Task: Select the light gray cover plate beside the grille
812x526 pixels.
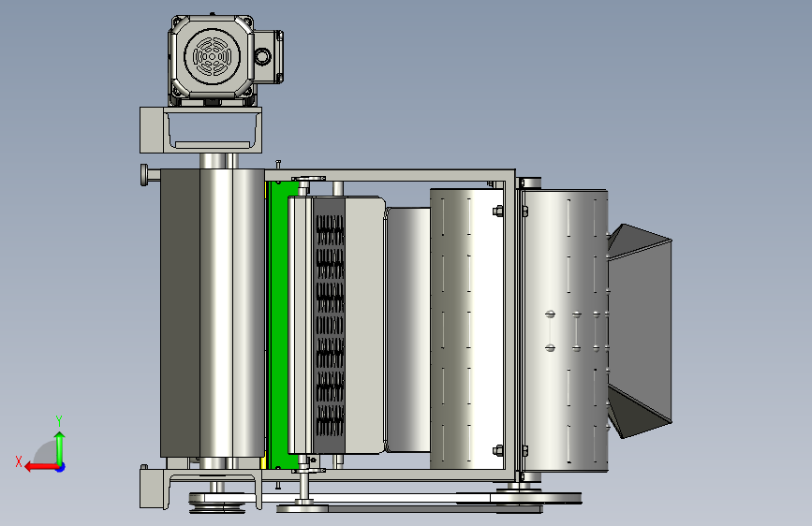Action: click(364, 325)
